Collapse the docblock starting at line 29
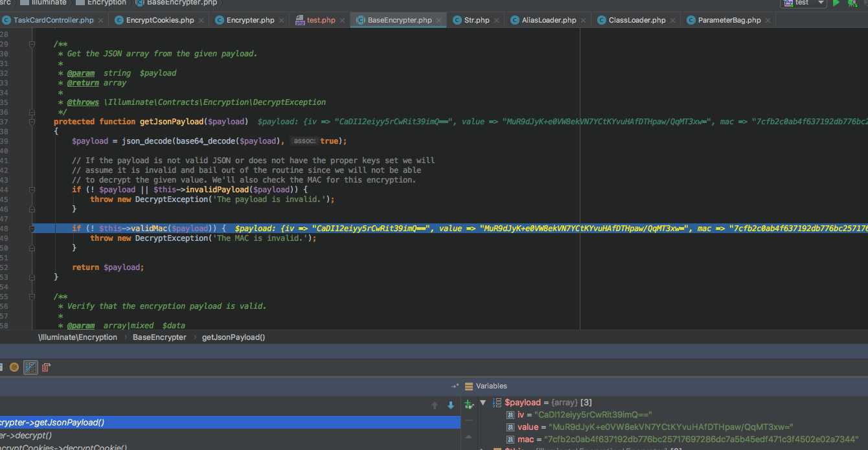Screen dimensions: 868x450 coord(31,44)
